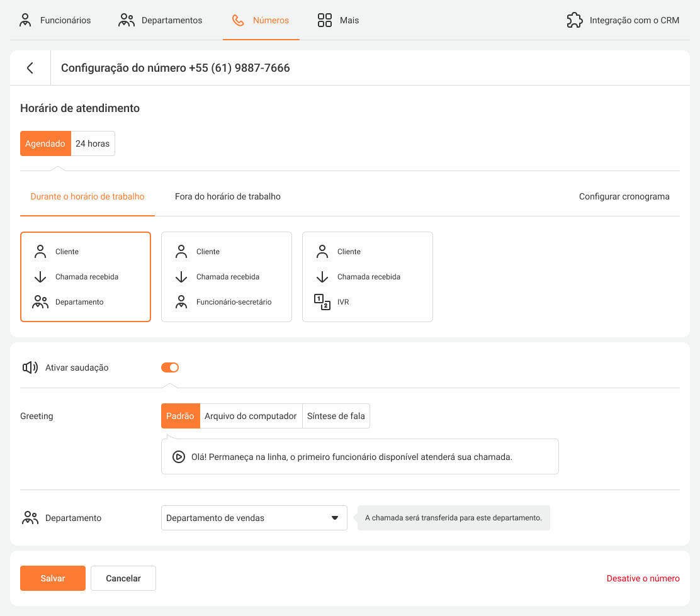700x616 pixels.
Task: Click the puzzle icon for CRM integration
Action: (x=574, y=20)
